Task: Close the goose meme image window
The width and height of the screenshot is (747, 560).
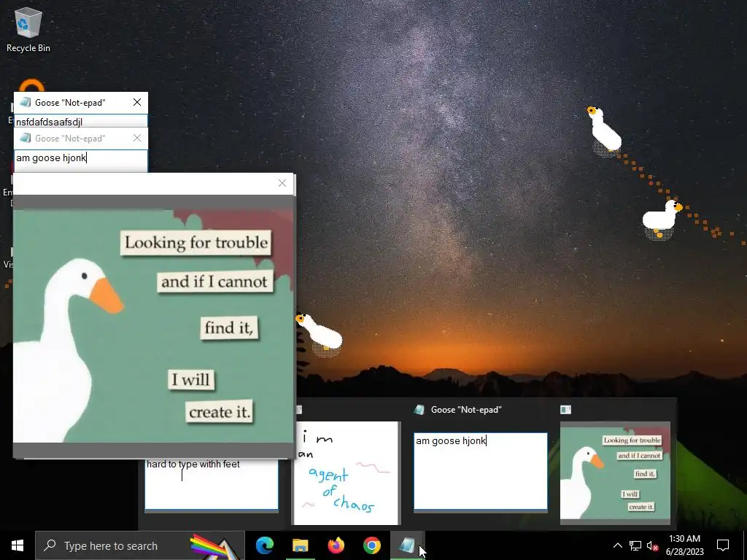Action: click(x=282, y=183)
